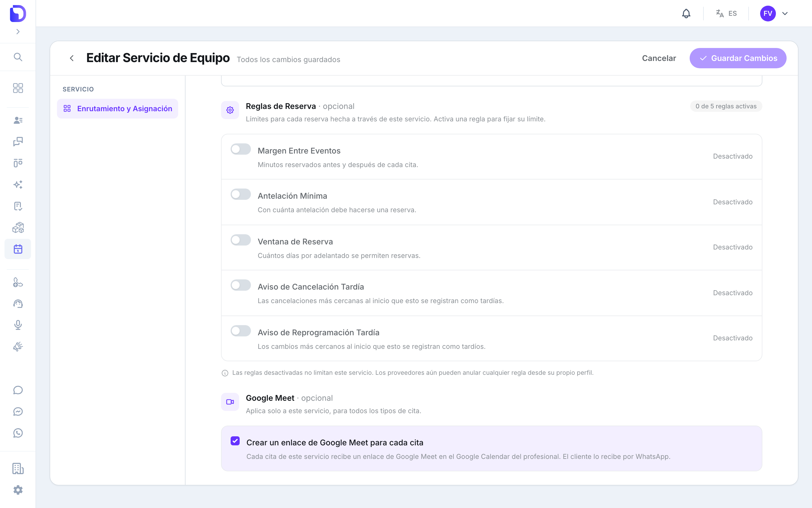Toggle Aviso de Reprogramación Tardía on
Screen dimensions: 812x508
(240, 330)
